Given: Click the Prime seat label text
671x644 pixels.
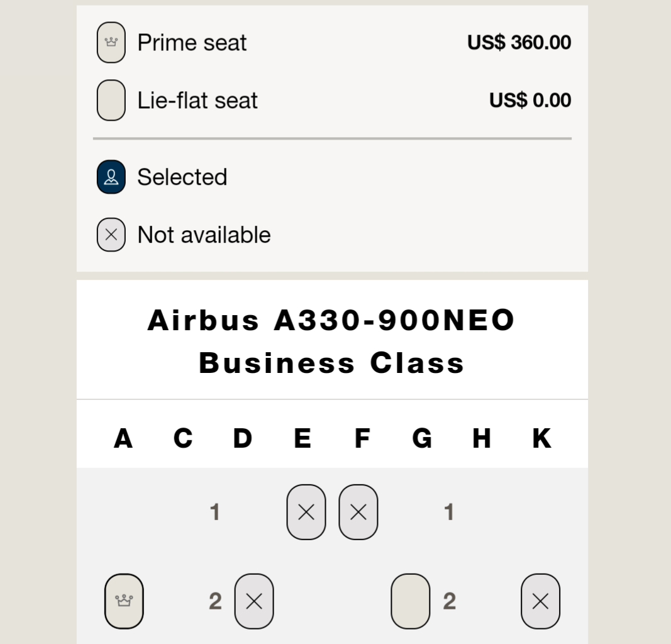Looking at the screenshot, I should 192,43.
